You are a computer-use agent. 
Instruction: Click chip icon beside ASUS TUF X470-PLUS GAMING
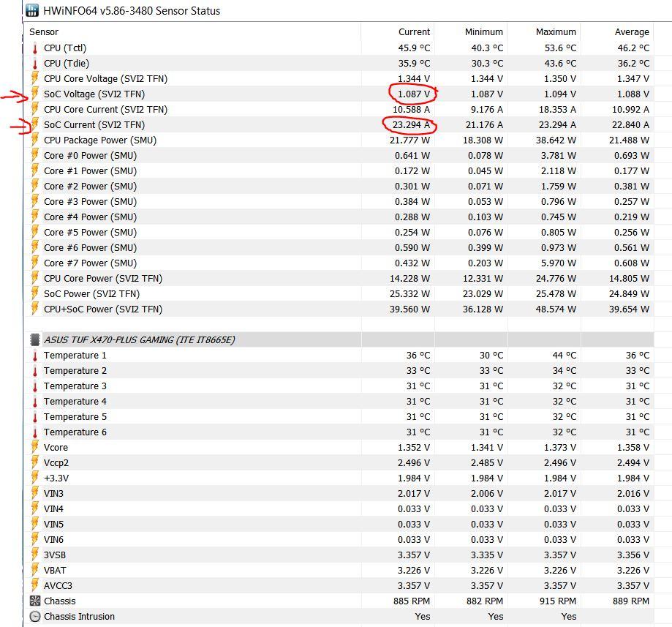[35, 339]
